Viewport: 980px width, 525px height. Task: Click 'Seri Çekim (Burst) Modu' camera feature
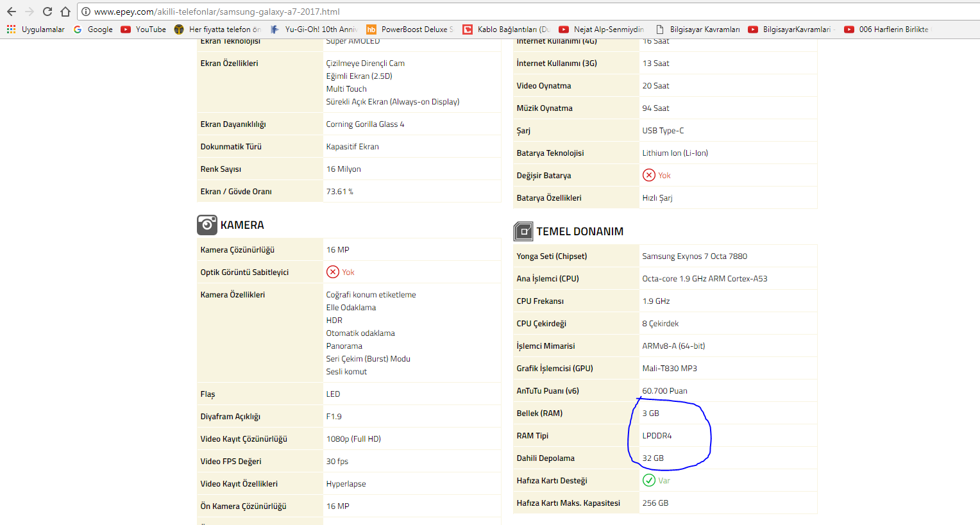368,359
